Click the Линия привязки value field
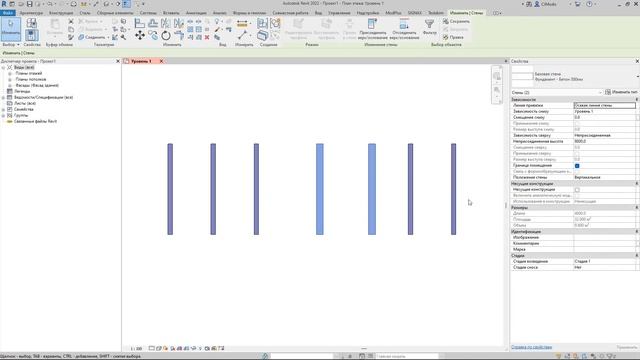This screenshot has height=360, width=640. (x=604, y=105)
